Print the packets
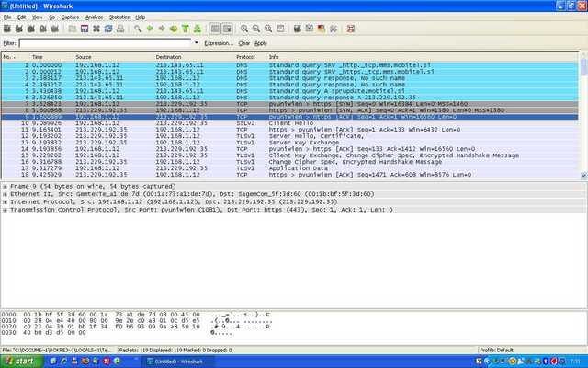Image resolution: width=588 pixels, height=368 pixels. (120, 29)
